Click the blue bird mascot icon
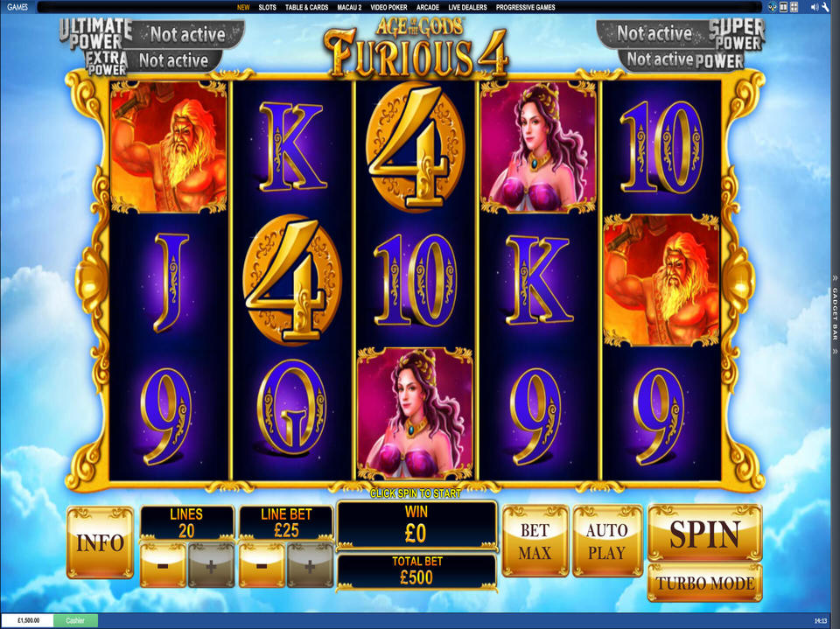Screen dimensions: 840x629 [773, 7]
